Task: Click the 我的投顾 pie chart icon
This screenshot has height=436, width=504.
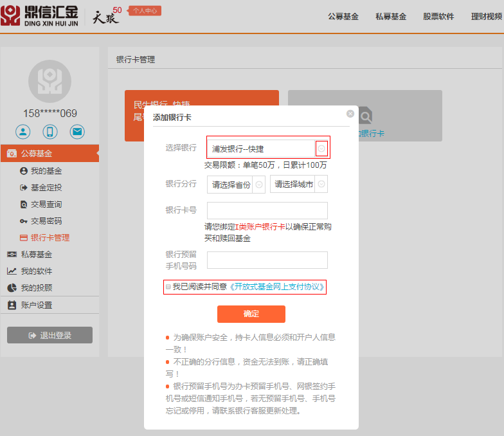Action: [x=12, y=288]
